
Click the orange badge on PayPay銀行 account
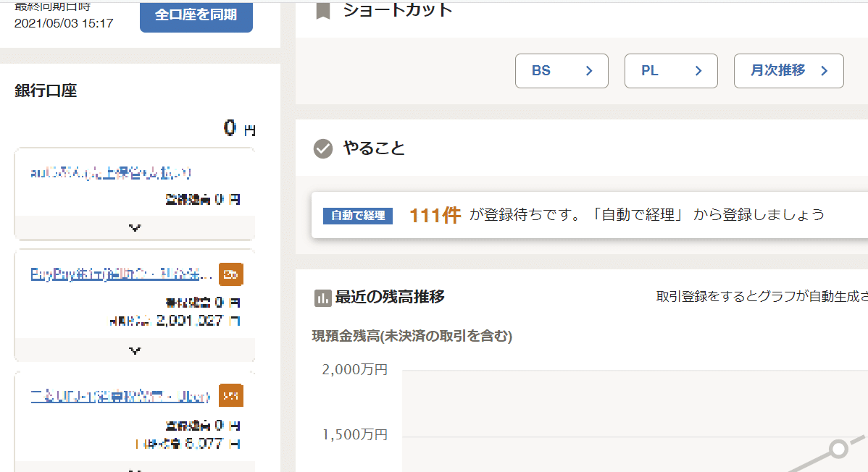tap(231, 274)
